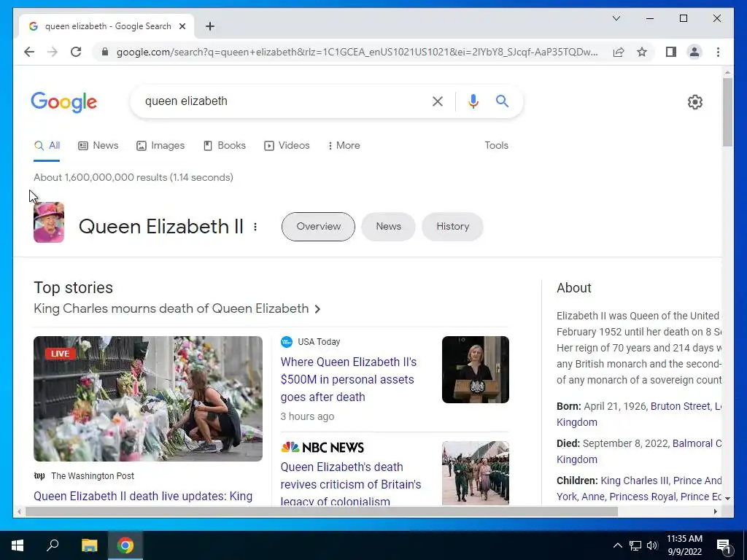The image size is (747, 560).
Task: Open the tab search dropdown arrow
Action: click(616, 18)
